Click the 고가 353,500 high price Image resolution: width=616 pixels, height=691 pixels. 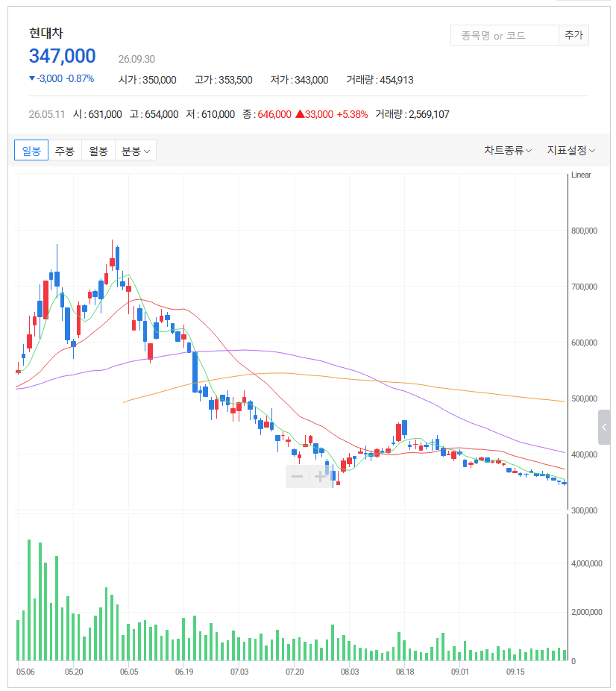[224, 80]
